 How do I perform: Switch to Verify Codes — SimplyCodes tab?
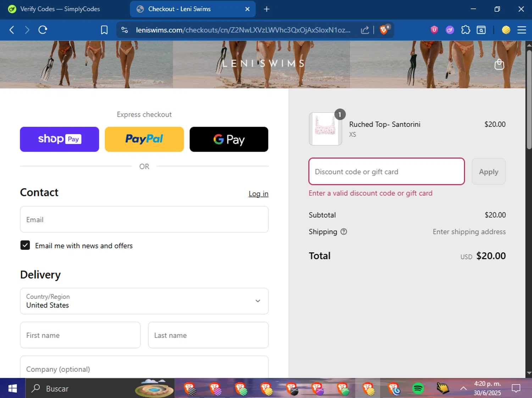coord(60,9)
